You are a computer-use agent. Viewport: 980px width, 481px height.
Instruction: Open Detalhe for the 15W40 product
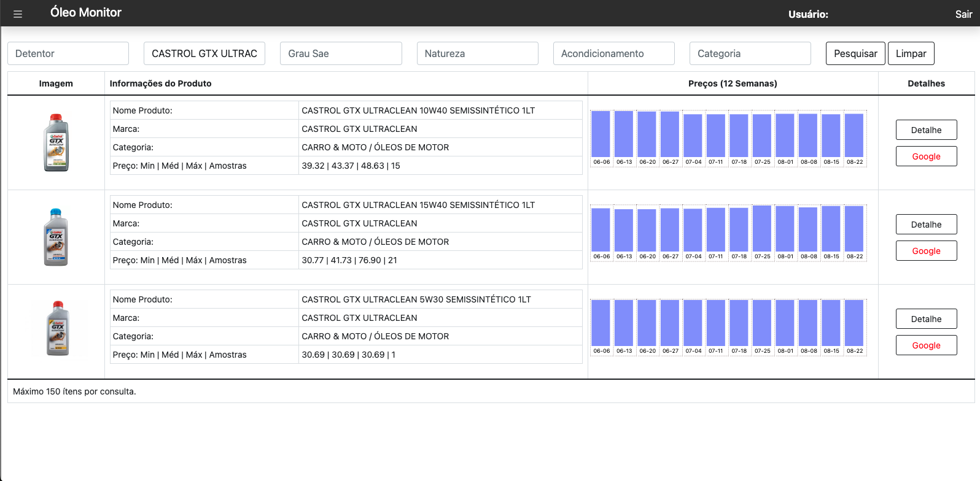926,225
